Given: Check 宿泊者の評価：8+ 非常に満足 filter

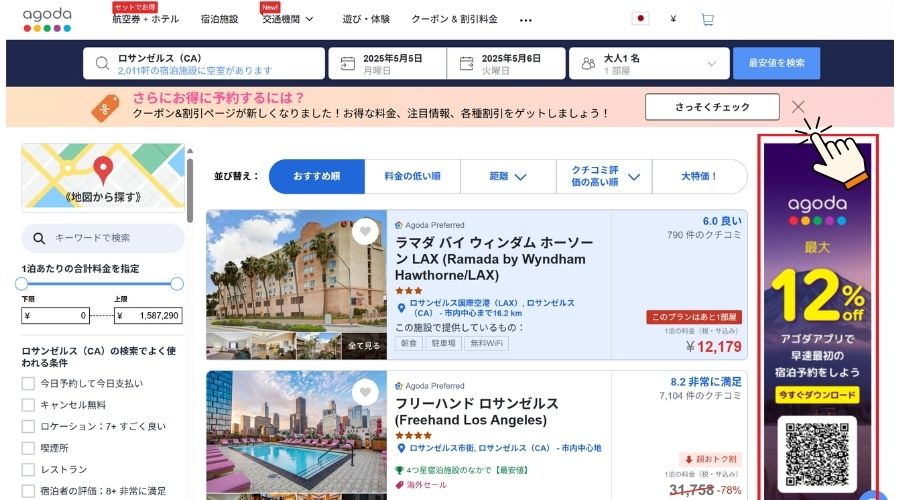Looking at the screenshot, I should point(28,491).
